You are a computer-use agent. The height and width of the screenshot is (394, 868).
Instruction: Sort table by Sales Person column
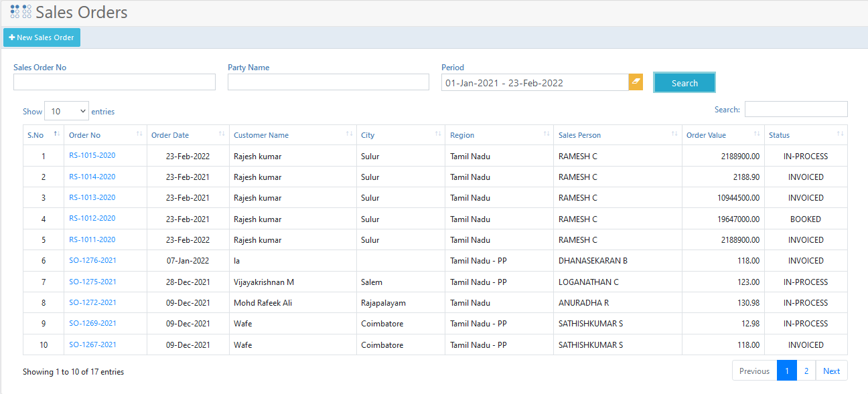(x=618, y=135)
